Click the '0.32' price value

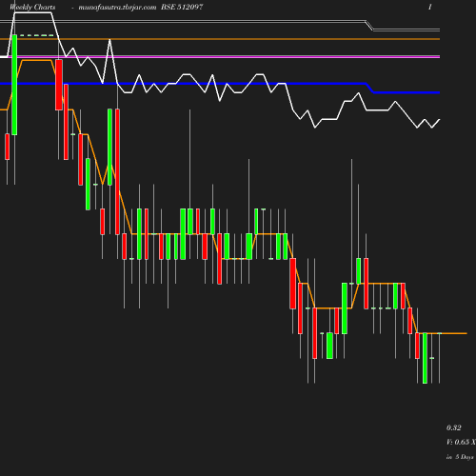[x=454, y=427]
